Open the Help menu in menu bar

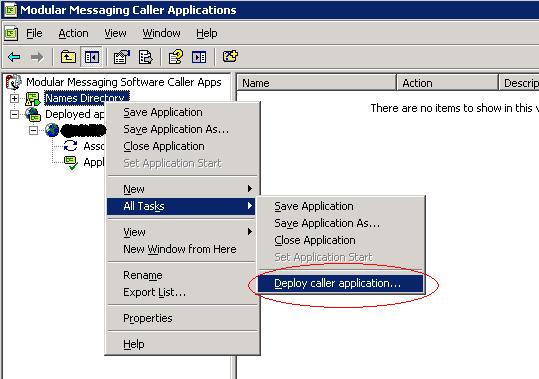(207, 33)
